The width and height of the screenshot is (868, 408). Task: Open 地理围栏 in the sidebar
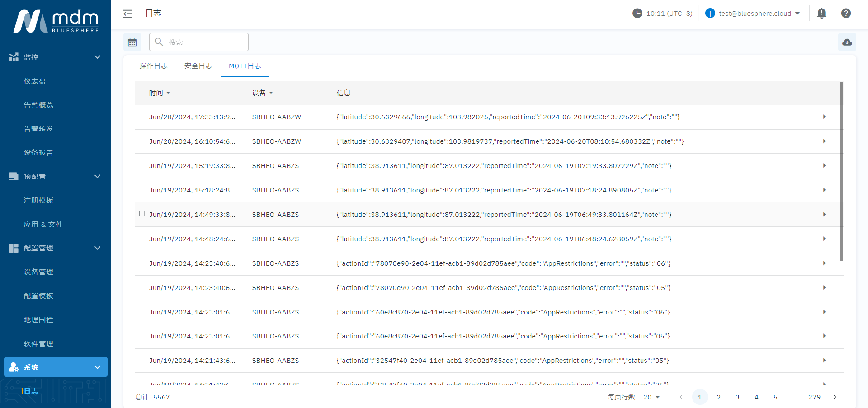(x=38, y=320)
